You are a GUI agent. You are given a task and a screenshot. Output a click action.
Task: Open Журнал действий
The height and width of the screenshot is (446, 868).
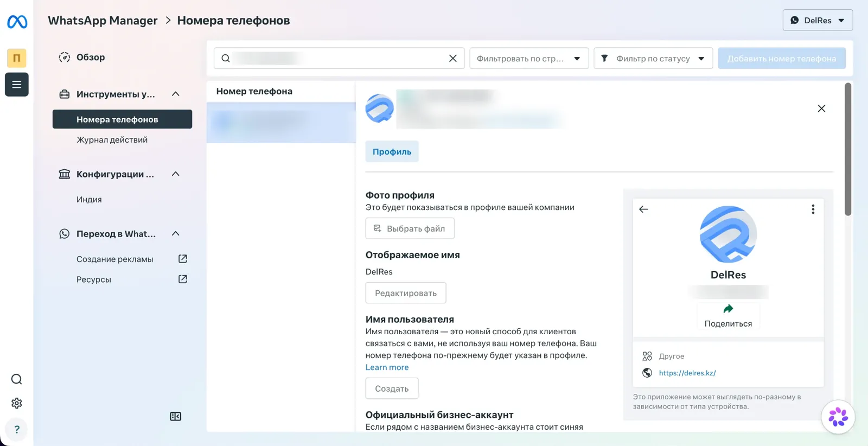click(x=112, y=139)
